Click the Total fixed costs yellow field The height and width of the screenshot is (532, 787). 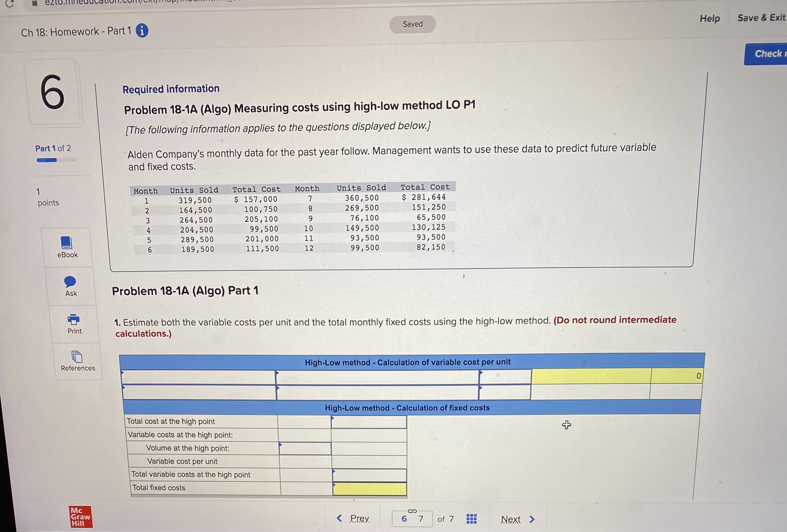pos(370,489)
